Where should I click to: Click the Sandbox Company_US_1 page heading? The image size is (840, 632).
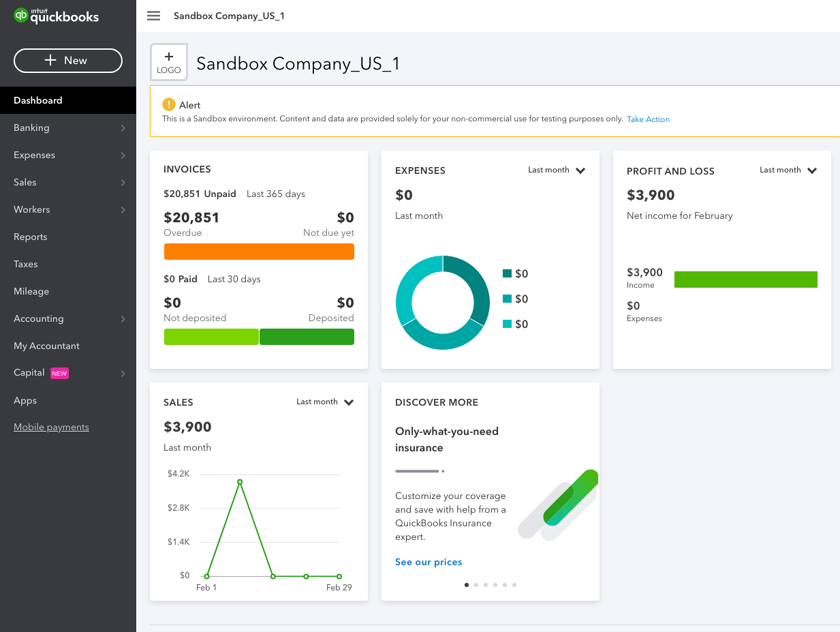(298, 63)
